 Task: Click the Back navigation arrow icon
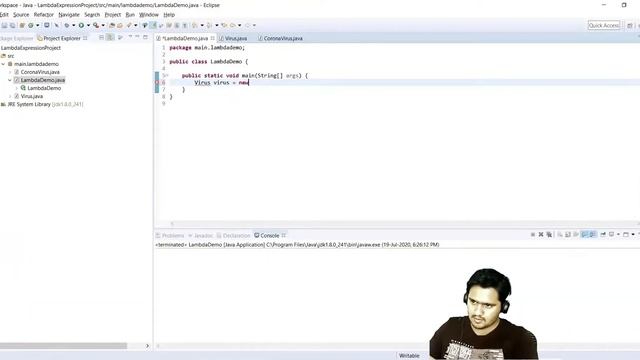233,25
